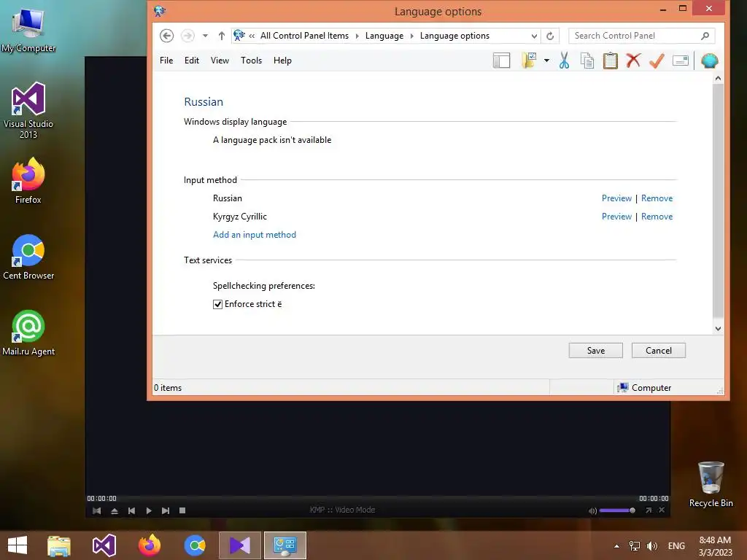Toggle the navigation pane layout icon
Viewport: 747px width, 560px height.
pyautogui.click(x=501, y=61)
